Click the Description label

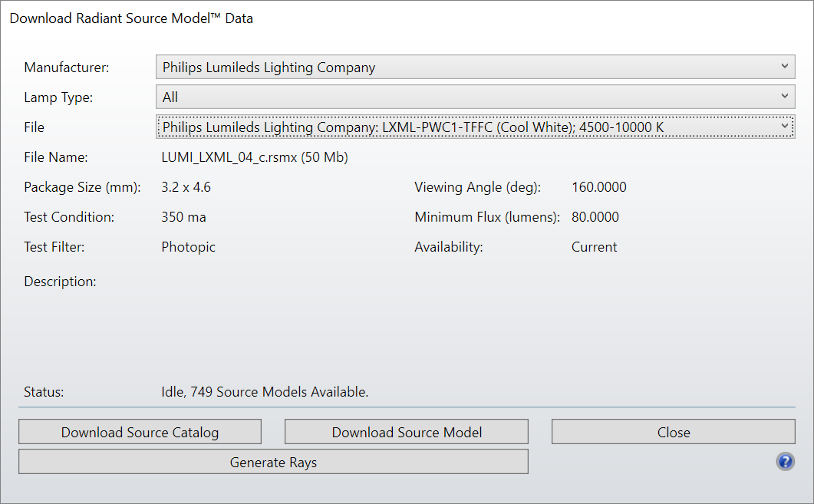tap(60, 282)
